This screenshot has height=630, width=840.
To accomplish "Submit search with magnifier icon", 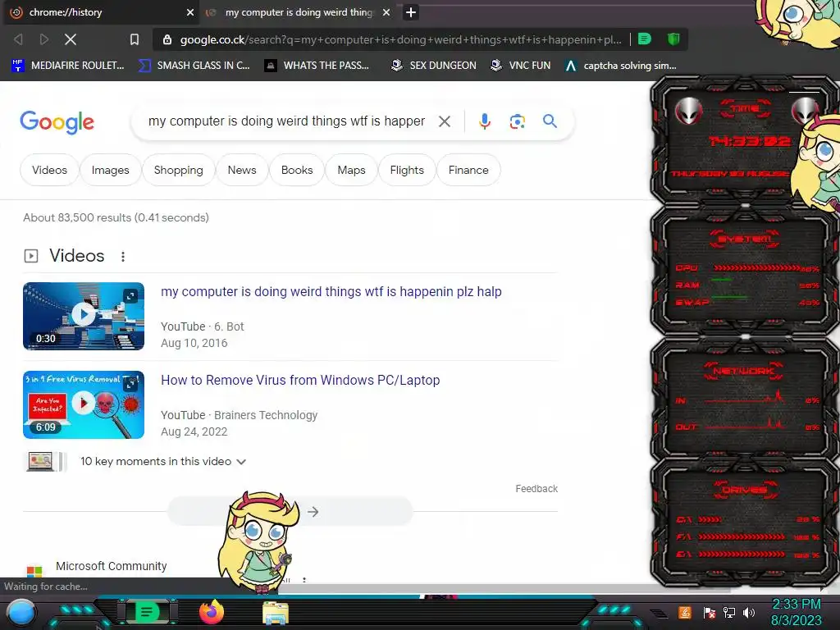I will [550, 121].
